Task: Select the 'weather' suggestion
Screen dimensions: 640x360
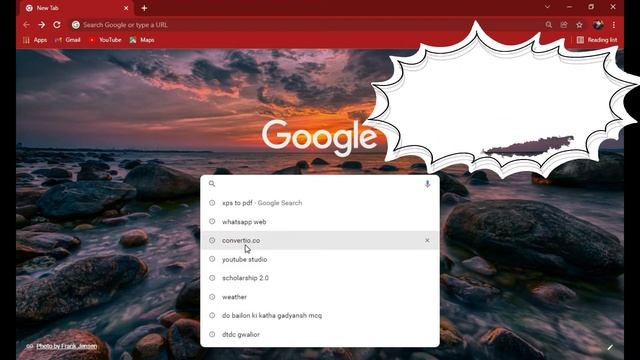Action: coord(320,297)
